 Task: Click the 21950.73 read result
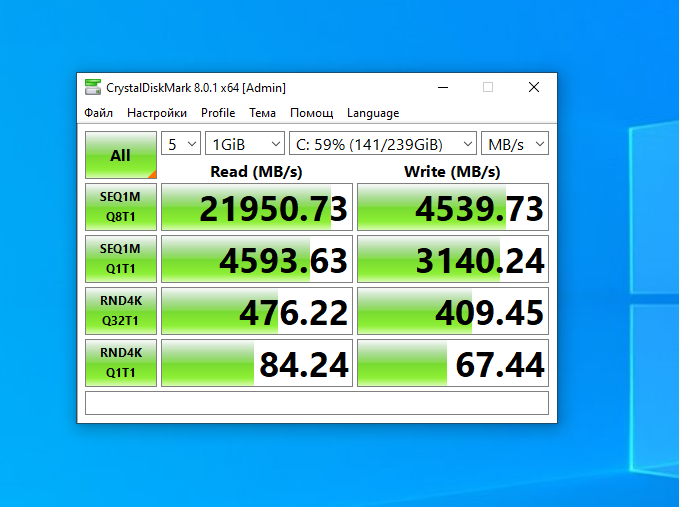(x=257, y=207)
